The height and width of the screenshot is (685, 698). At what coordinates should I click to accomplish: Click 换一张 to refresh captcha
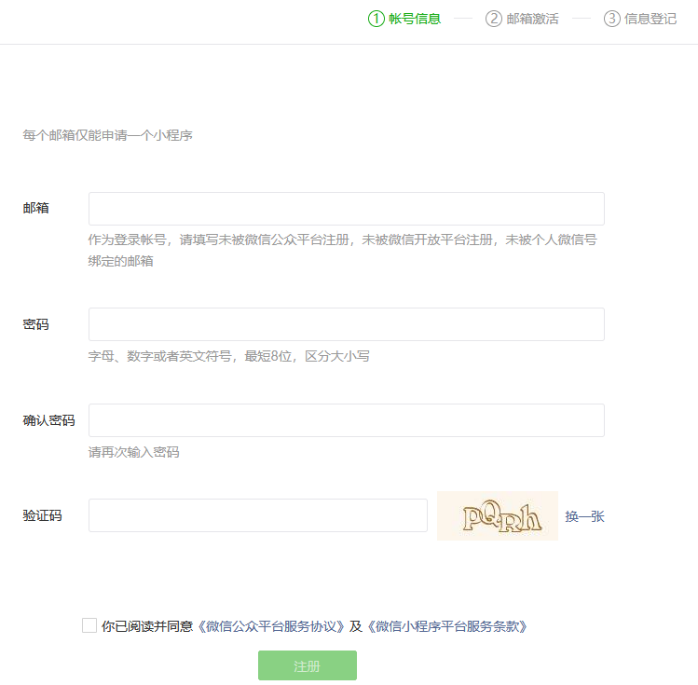point(585,516)
